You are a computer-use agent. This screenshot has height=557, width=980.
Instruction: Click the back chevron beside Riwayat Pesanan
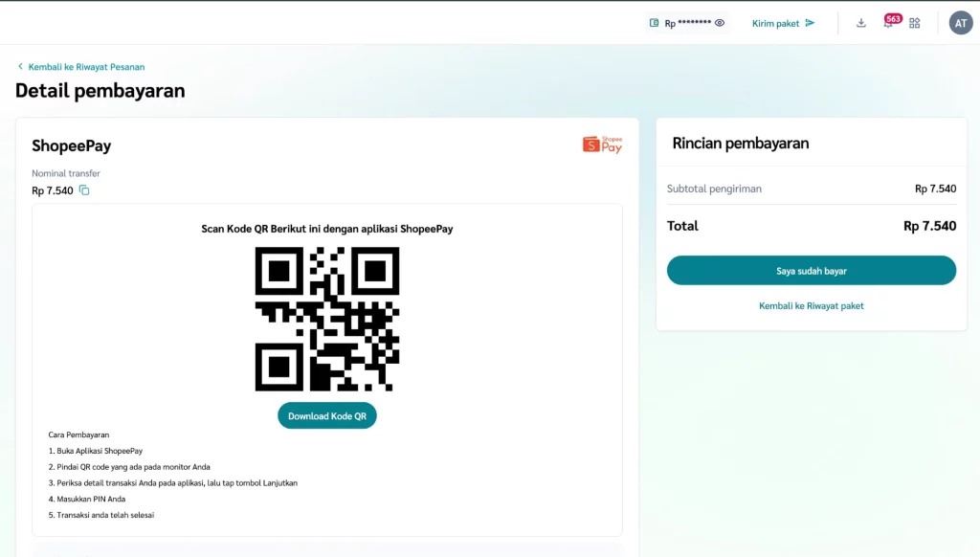20,67
